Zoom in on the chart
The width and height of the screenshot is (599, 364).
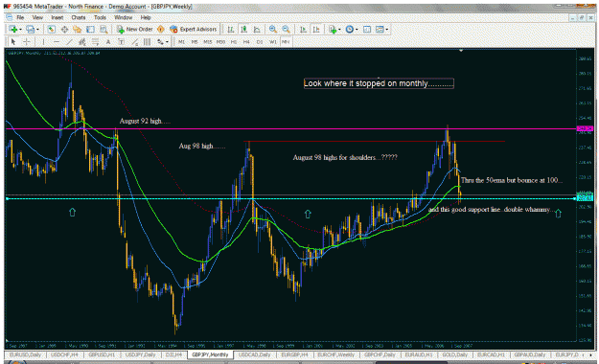click(x=273, y=30)
